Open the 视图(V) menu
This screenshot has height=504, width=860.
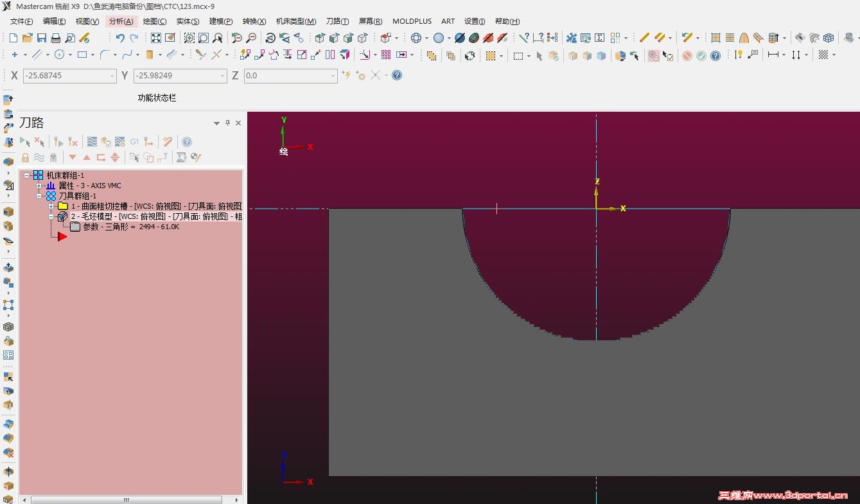87,21
